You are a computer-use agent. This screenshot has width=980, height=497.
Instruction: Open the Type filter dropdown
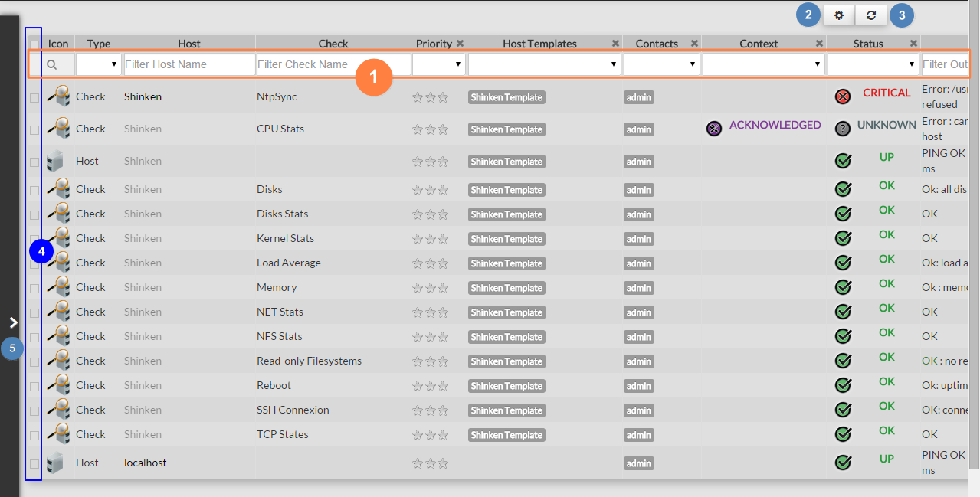[99, 64]
